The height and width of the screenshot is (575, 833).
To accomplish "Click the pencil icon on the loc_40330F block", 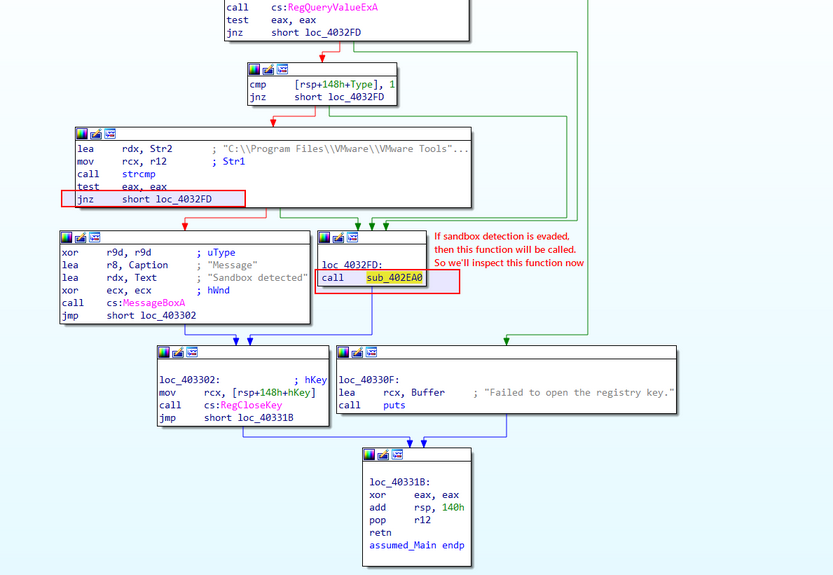I will [358, 352].
